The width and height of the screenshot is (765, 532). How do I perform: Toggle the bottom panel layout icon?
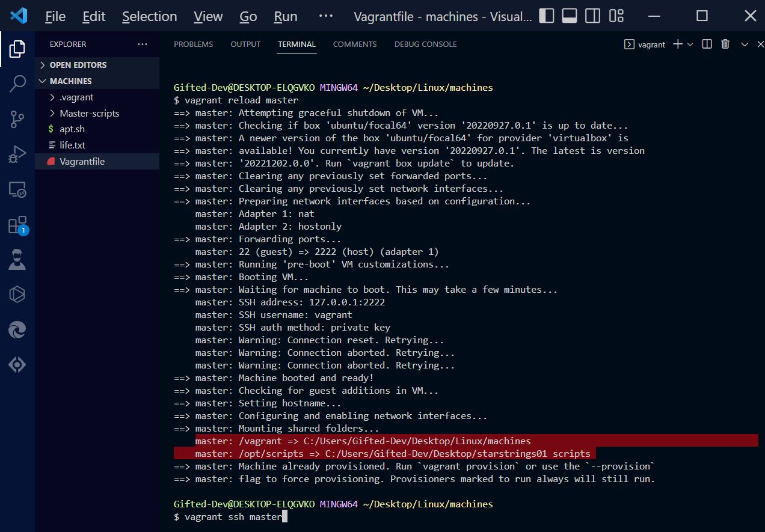pos(570,16)
